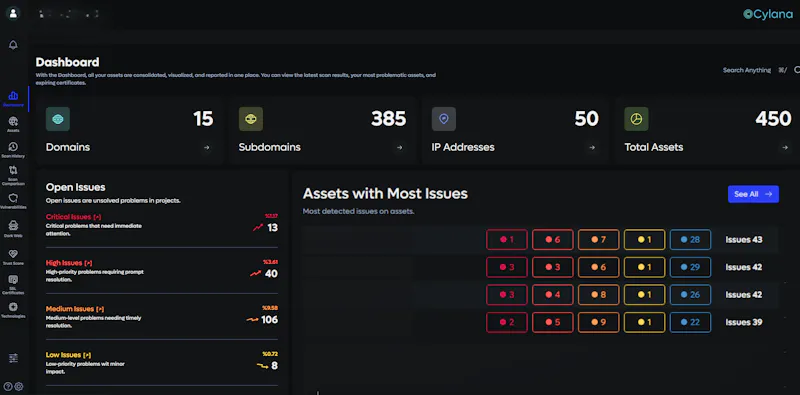800x395 pixels.
Task: Click the High Issues count 40
Action: coord(271,274)
